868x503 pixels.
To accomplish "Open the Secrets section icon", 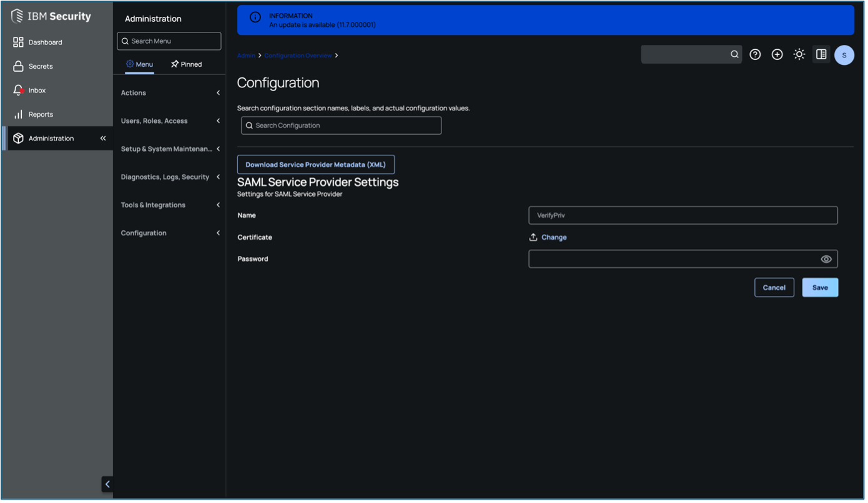I will [x=19, y=66].
